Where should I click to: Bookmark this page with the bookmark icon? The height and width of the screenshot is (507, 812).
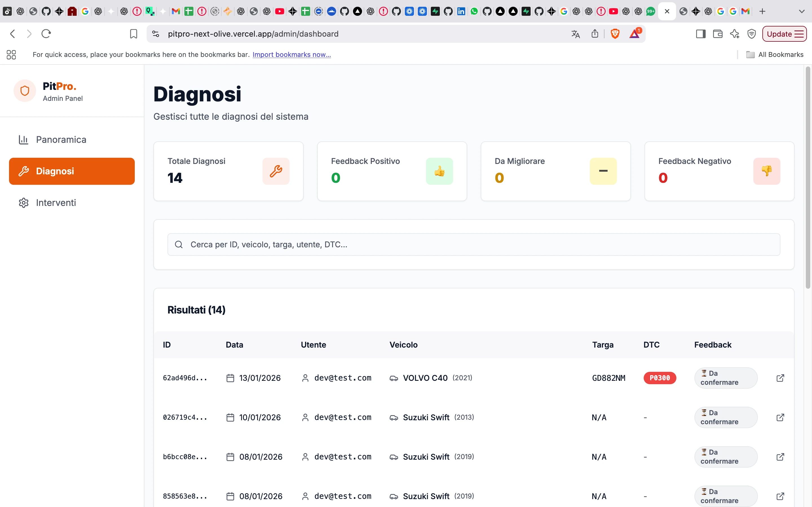tap(134, 34)
